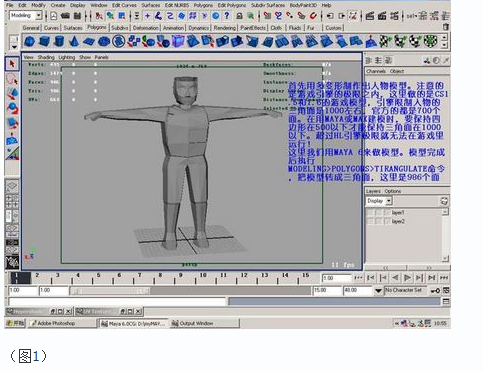Click the play forward button
Screen dimensions: 483x373
(407, 278)
